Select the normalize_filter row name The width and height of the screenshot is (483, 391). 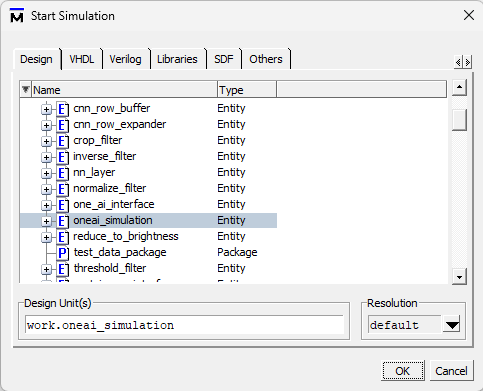(x=110, y=188)
